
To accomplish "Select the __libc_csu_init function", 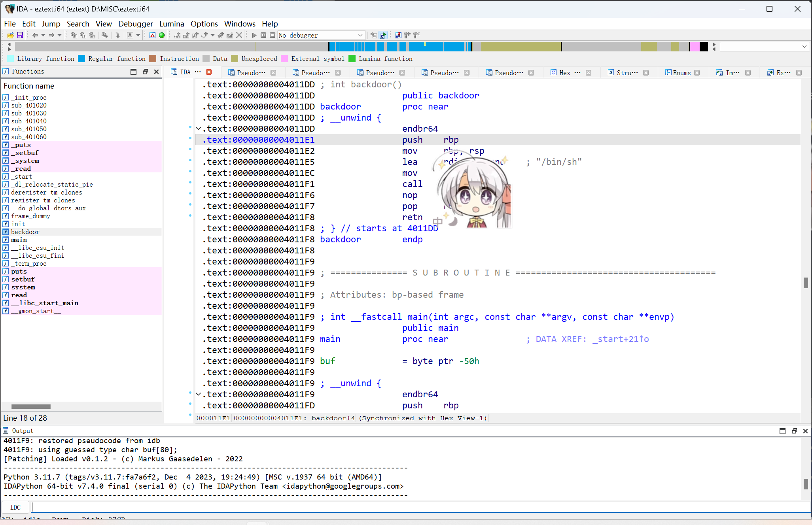I will (82, 248).
